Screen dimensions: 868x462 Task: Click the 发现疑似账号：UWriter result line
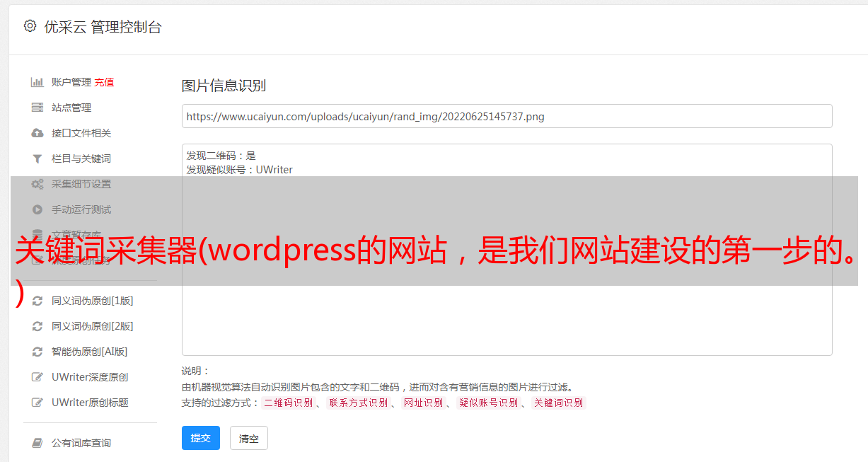(240, 170)
